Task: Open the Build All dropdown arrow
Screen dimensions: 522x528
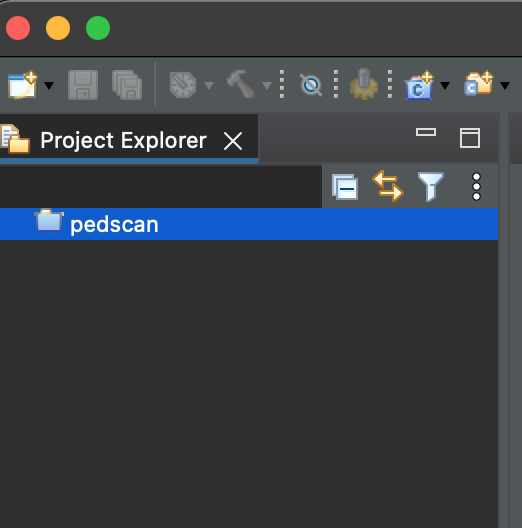Action: coord(209,86)
